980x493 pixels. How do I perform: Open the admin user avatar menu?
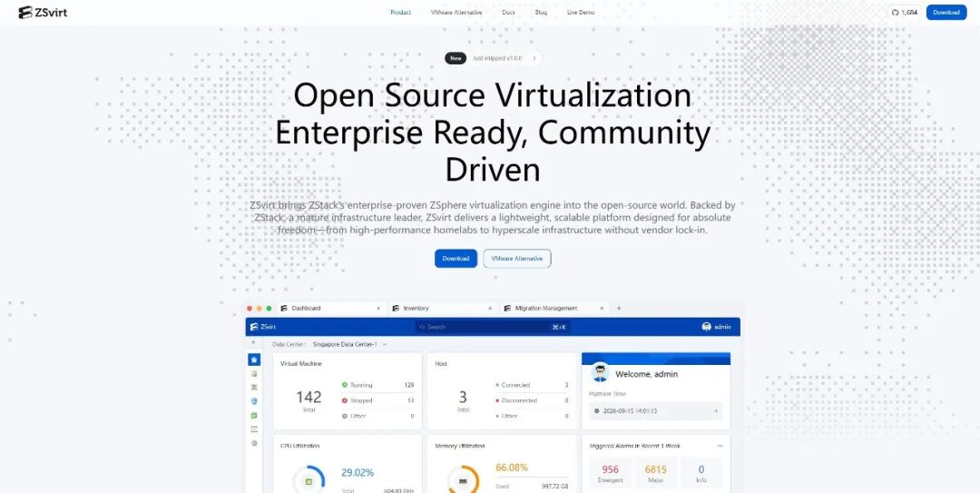[716, 327]
